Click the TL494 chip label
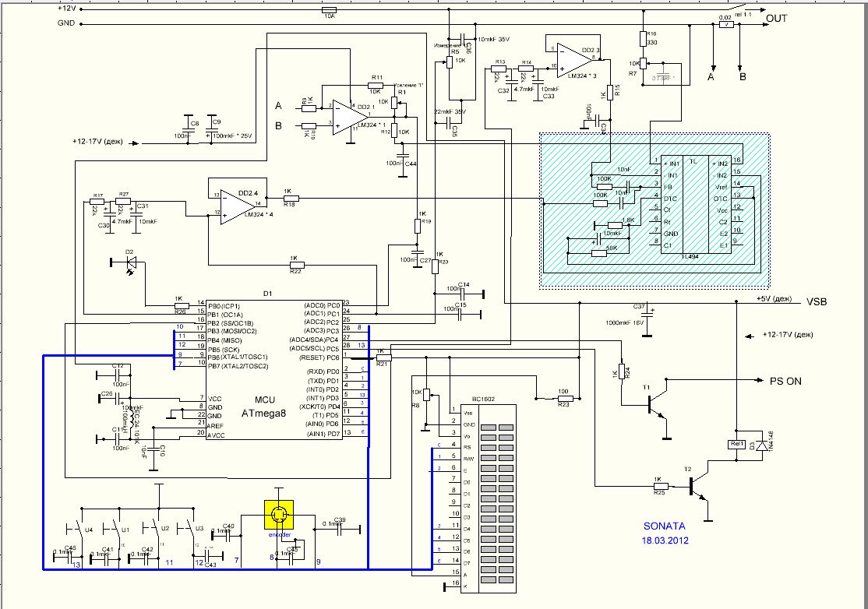Image resolution: width=868 pixels, height=609 pixels. point(689,257)
